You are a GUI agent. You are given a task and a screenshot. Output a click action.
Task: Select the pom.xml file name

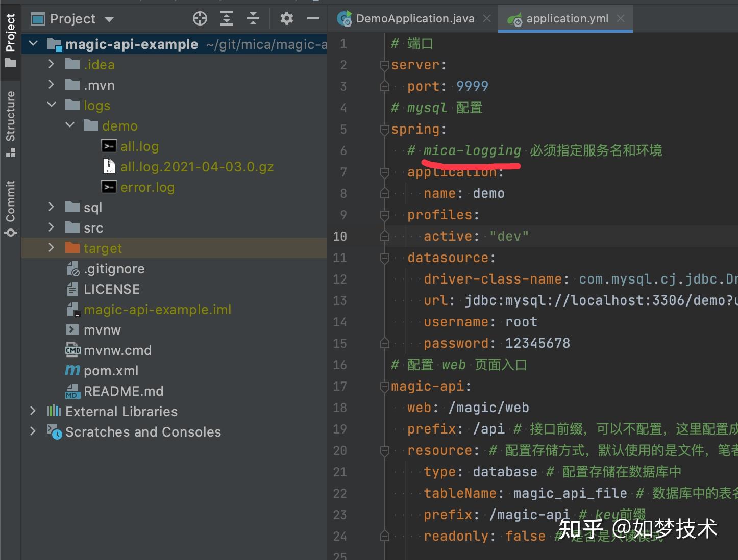click(x=111, y=371)
